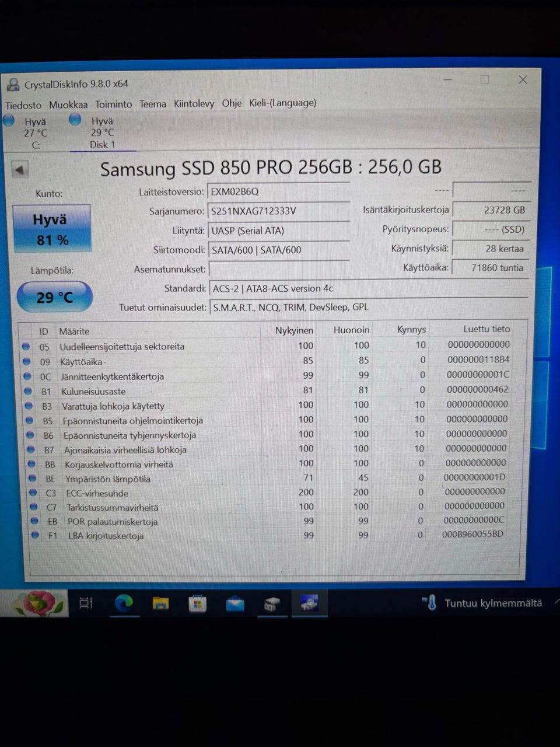Click the Tuetut ominaisuudet features field
The width and height of the screenshot is (560, 747).
(368, 307)
